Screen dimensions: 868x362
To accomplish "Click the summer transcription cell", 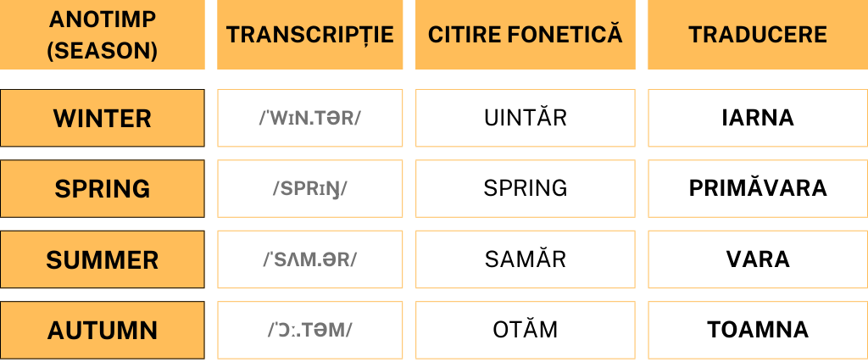I will point(309,259).
